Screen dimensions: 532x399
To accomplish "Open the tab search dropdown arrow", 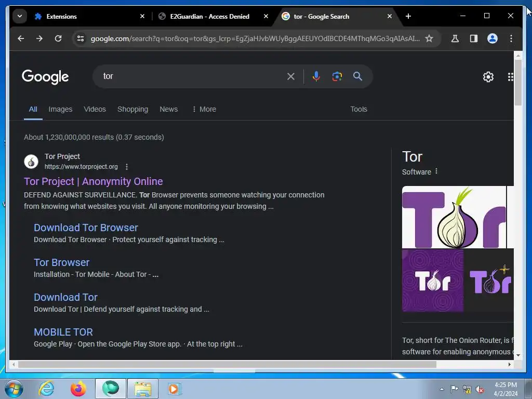I will [x=20, y=16].
